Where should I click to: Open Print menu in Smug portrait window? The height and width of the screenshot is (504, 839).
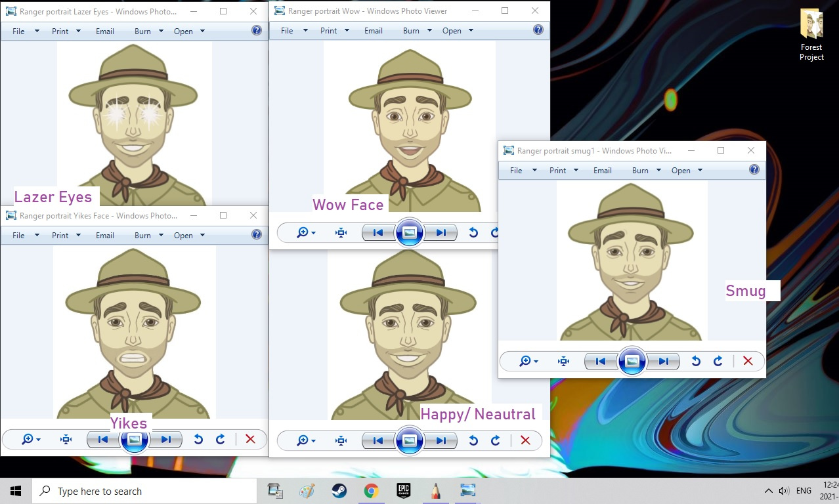(563, 171)
